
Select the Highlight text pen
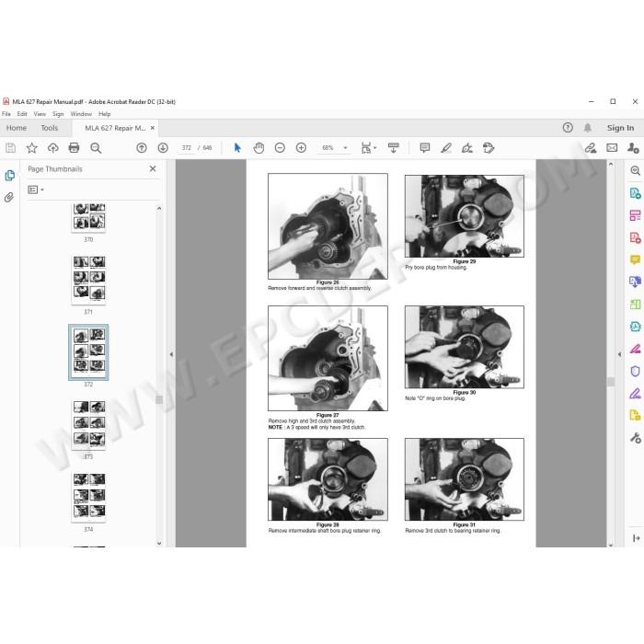coord(446,148)
